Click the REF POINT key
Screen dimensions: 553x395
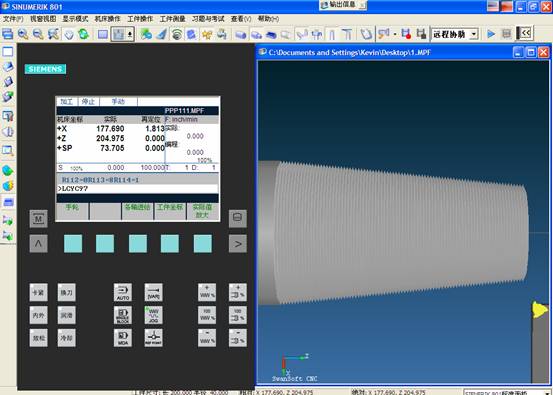tap(153, 338)
